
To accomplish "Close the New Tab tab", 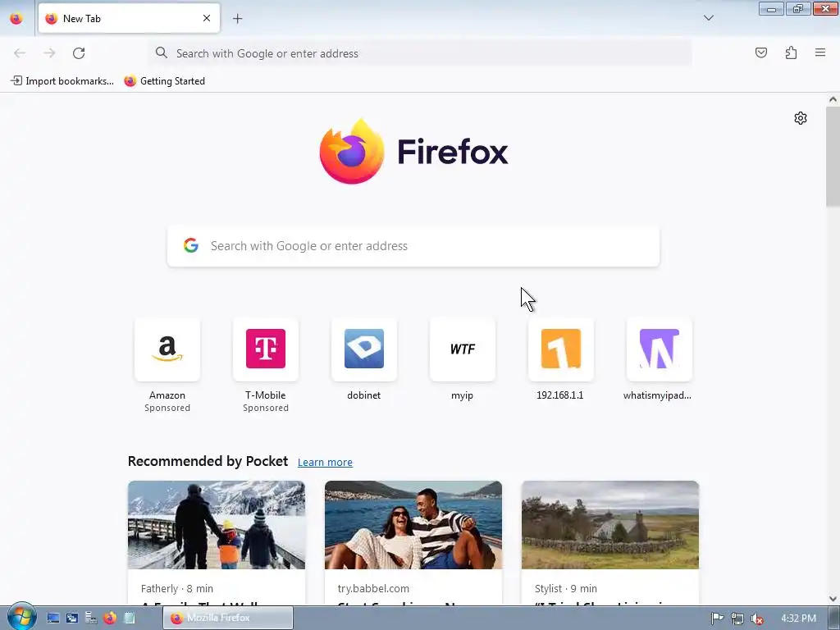I will [207, 18].
